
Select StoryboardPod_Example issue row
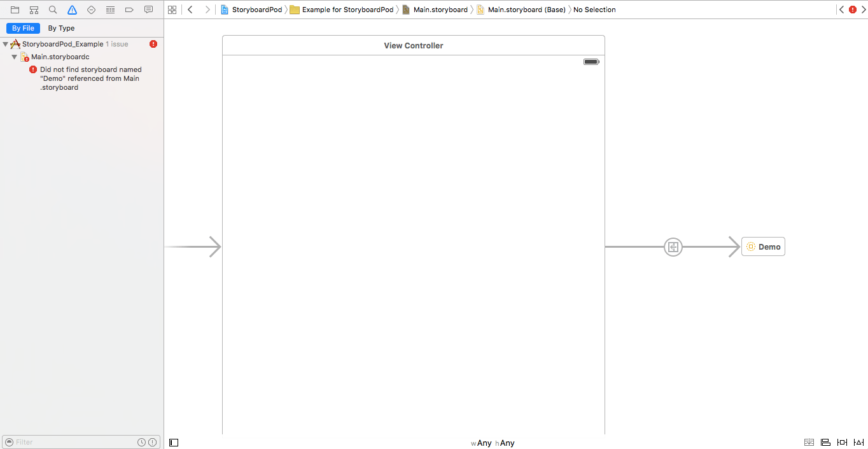pos(82,44)
